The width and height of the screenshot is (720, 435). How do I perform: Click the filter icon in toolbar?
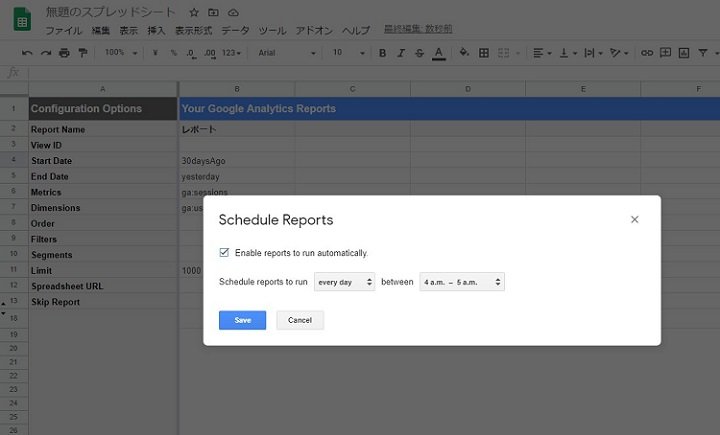(703, 53)
